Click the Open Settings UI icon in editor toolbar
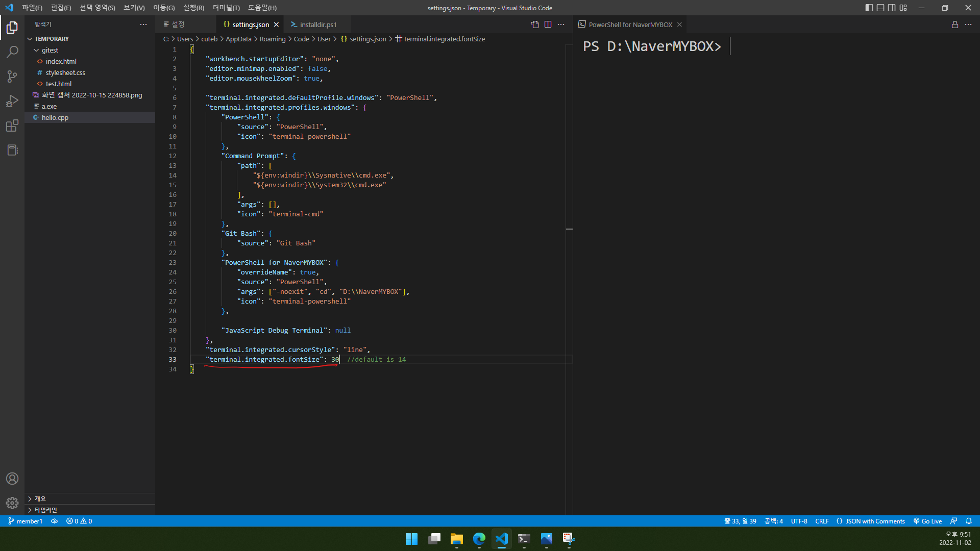This screenshot has width=980, height=551. coord(535,24)
